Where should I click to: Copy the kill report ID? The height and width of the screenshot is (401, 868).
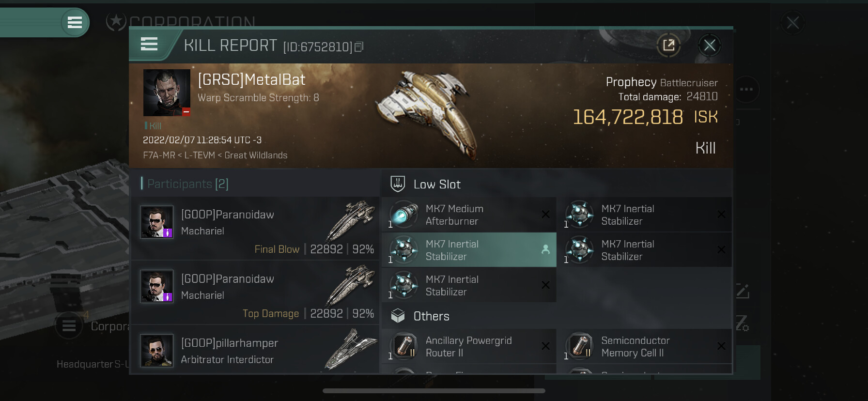[359, 47]
